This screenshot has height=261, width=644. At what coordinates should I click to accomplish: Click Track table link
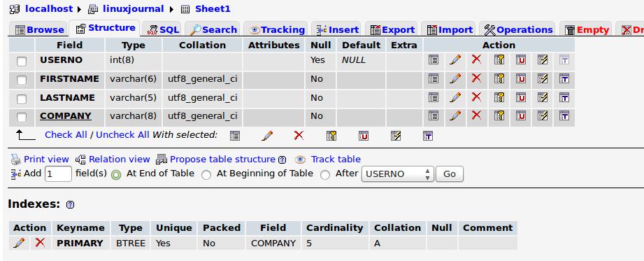(336, 159)
